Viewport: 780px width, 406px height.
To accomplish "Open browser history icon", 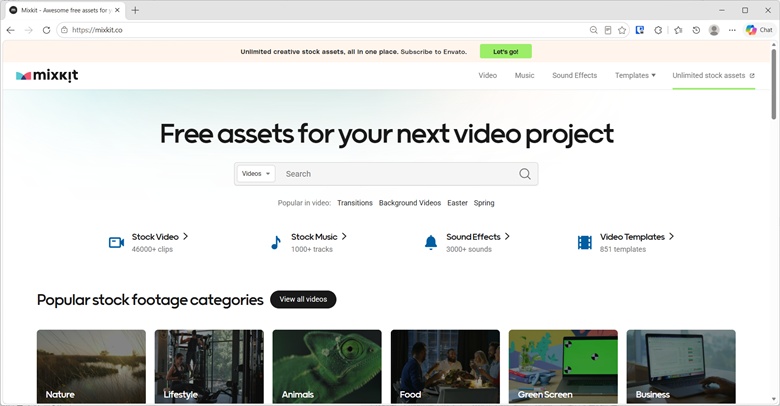I will pyautogui.click(x=696, y=30).
